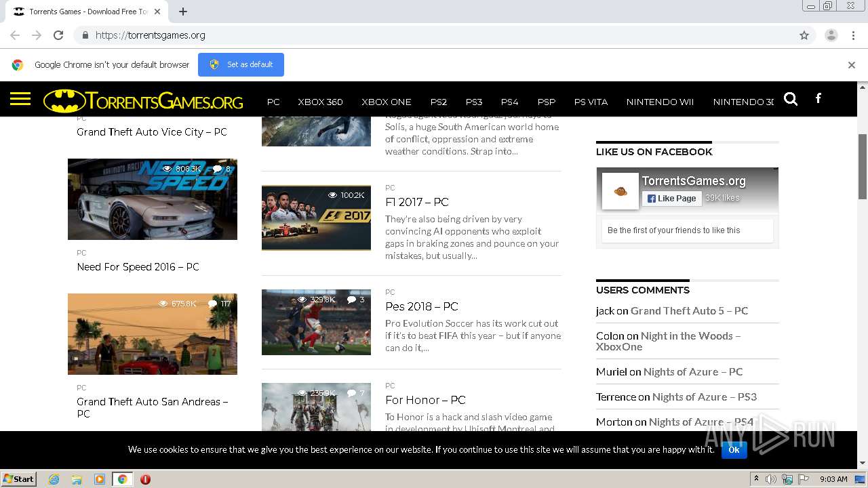Click the PC category above F1 2017
868x488 pixels.
click(x=390, y=188)
